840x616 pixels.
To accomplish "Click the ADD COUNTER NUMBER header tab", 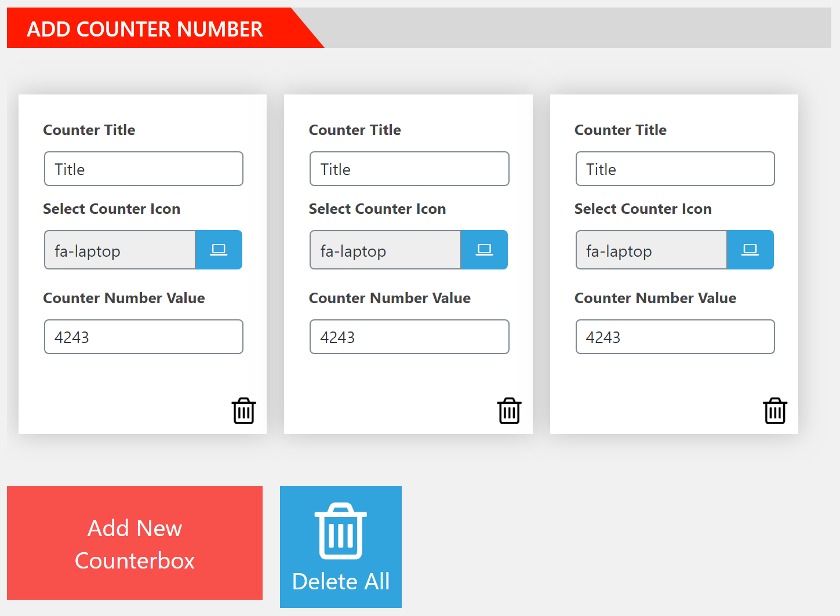I will (x=145, y=28).
